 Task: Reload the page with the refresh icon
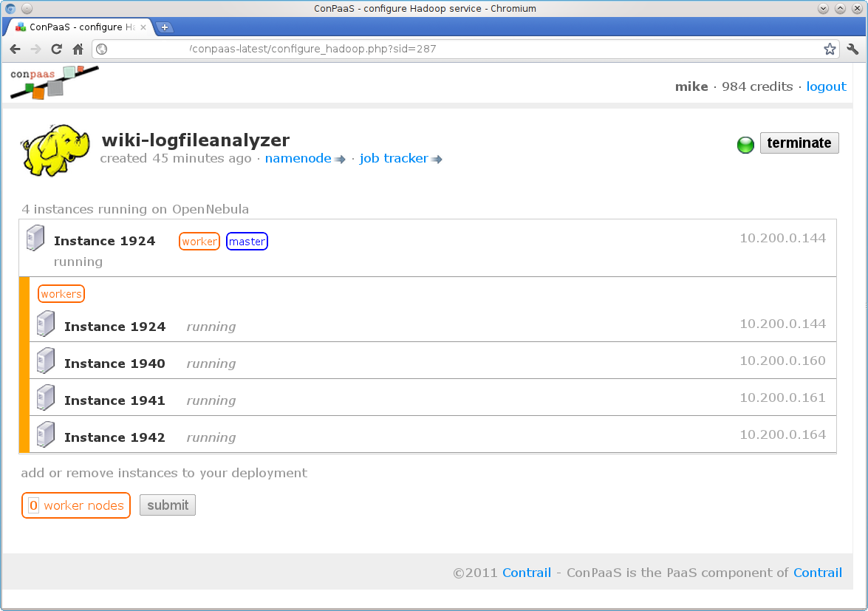tap(56, 50)
